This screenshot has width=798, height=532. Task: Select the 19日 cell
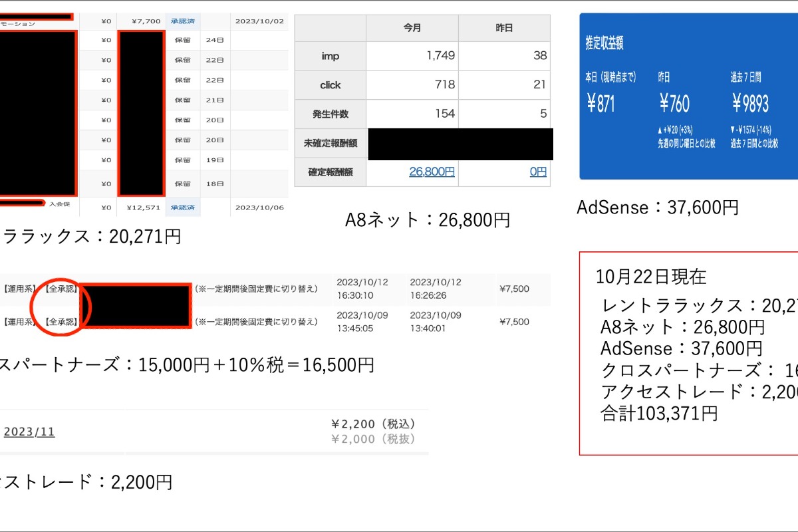(215, 160)
